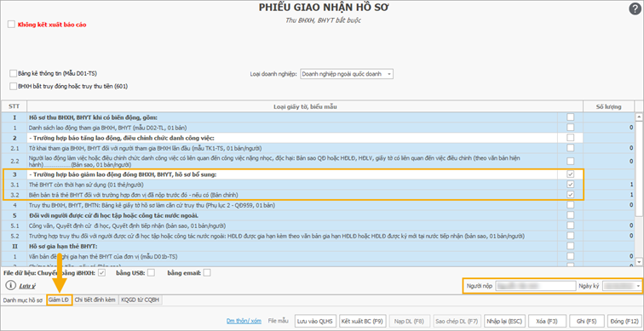Open the Ngày ký date dropdown
Image resolution: width=644 pixels, height=331 pixels.
tap(638, 285)
